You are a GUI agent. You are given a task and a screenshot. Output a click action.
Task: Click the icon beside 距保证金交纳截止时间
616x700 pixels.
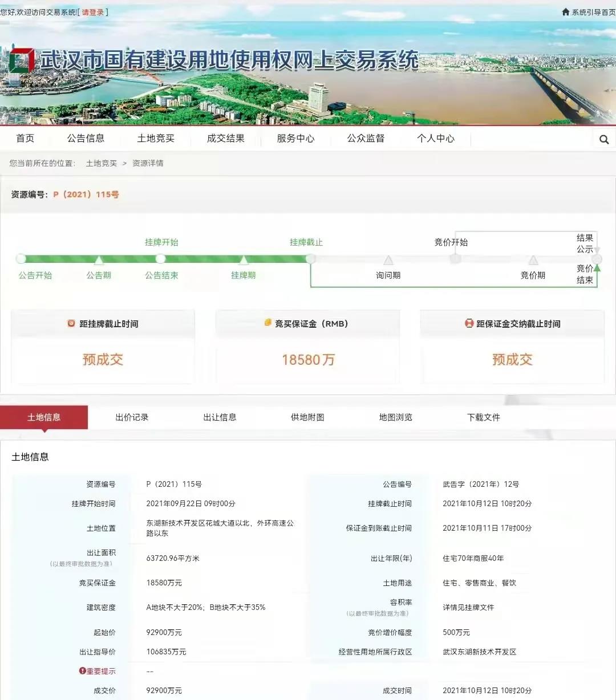[469, 323]
